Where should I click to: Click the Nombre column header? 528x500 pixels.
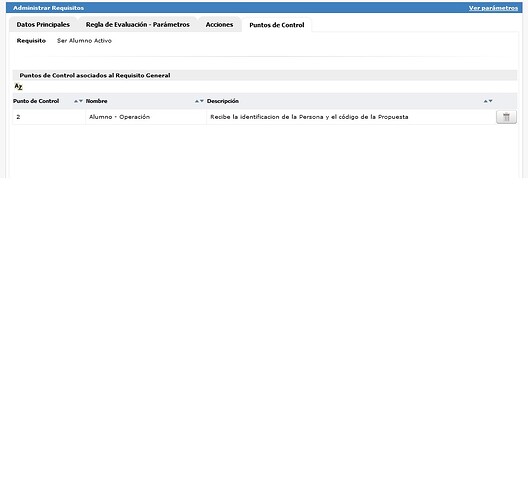tap(97, 101)
